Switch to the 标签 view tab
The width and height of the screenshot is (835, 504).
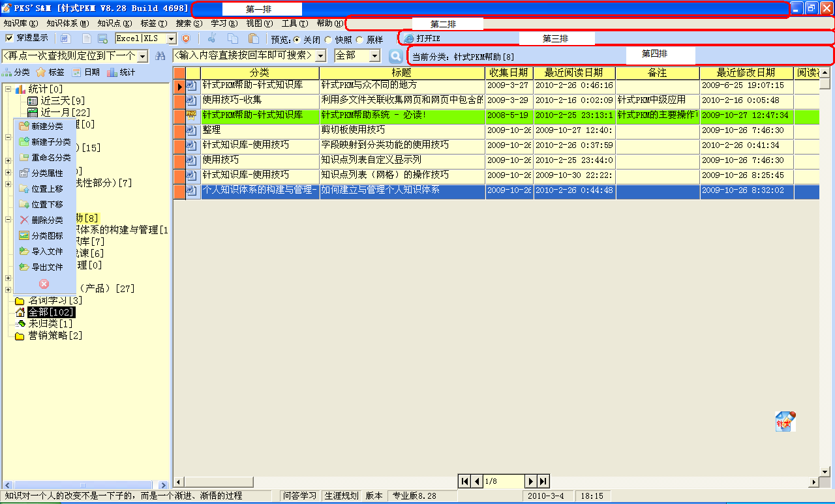(50, 72)
